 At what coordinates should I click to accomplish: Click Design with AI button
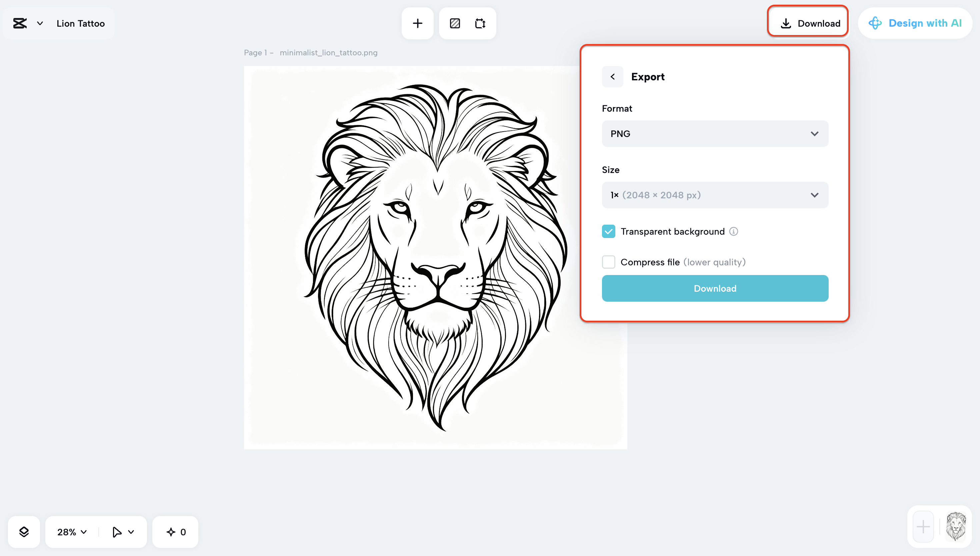click(915, 23)
